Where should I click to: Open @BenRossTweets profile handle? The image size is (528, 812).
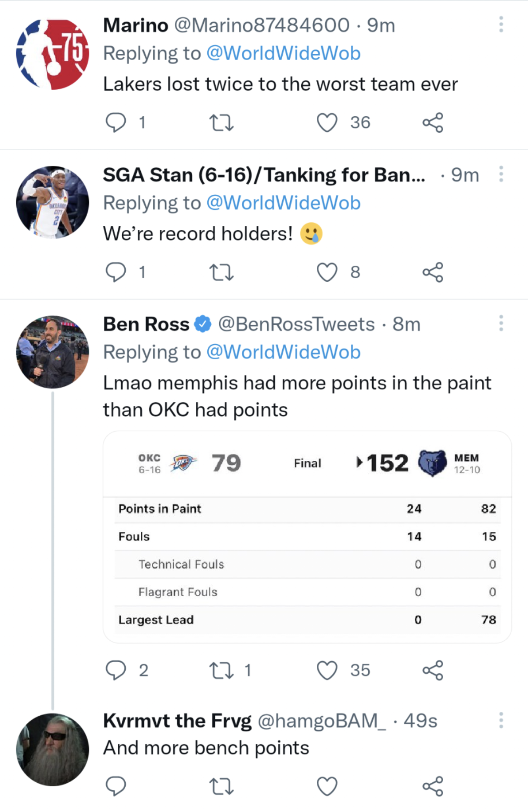point(296,324)
